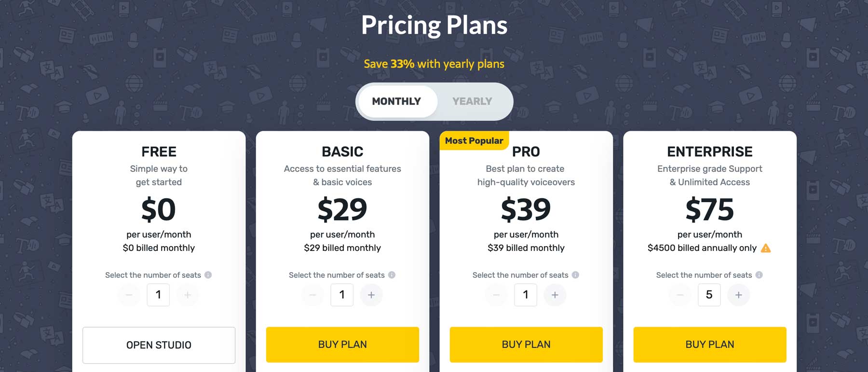Click the plus icon on the Enterprise plan
This screenshot has width=868, height=372.
[x=738, y=295]
